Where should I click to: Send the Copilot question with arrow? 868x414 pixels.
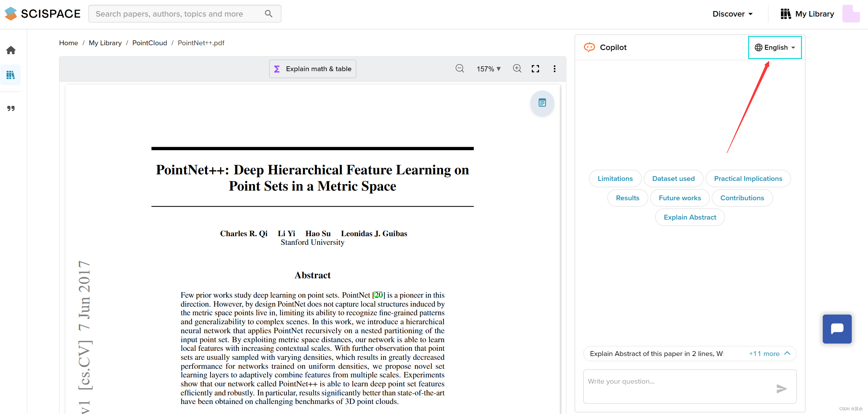pyautogui.click(x=781, y=389)
